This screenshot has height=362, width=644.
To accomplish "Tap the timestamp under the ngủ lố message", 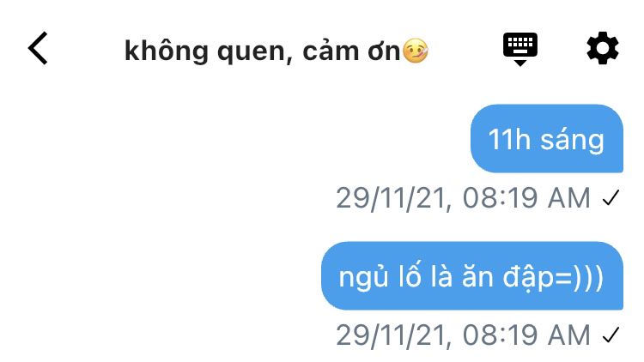I will tap(464, 335).
